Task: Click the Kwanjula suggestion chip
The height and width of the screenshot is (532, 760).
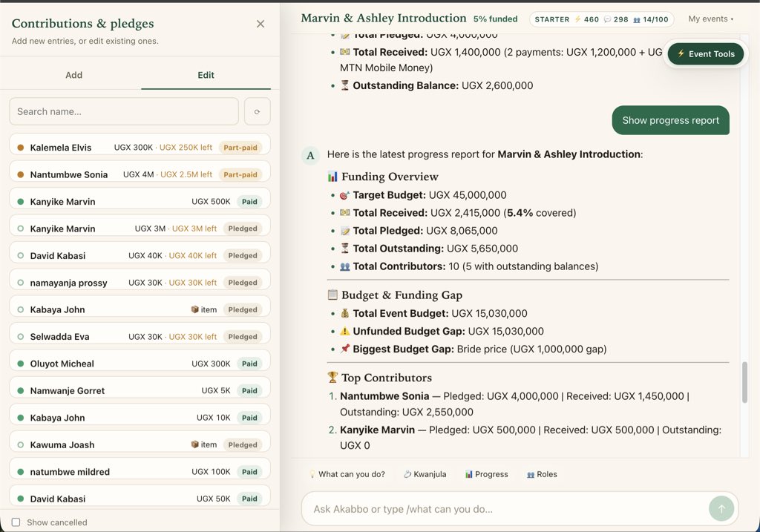Action: pyautogui.click(x=425, y=474)
